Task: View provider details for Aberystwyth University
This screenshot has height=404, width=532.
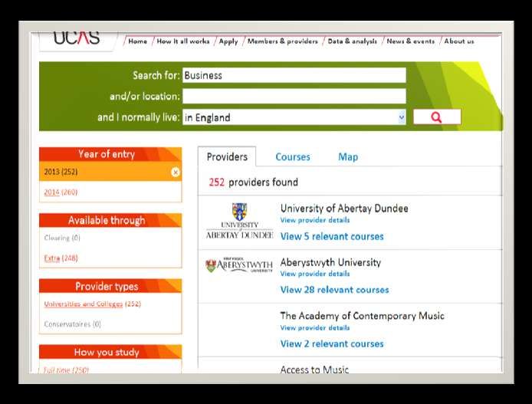Action: pyautogui.click(x=315, y=274)
